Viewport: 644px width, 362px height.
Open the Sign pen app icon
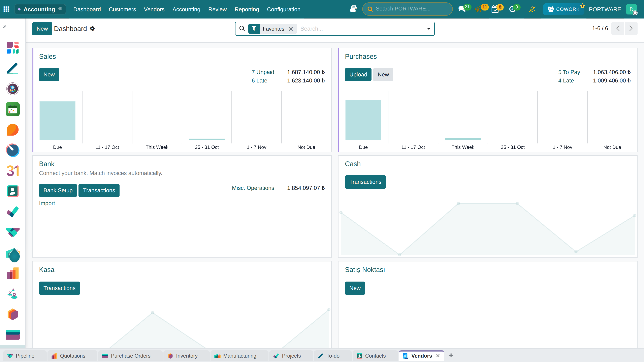12,68
